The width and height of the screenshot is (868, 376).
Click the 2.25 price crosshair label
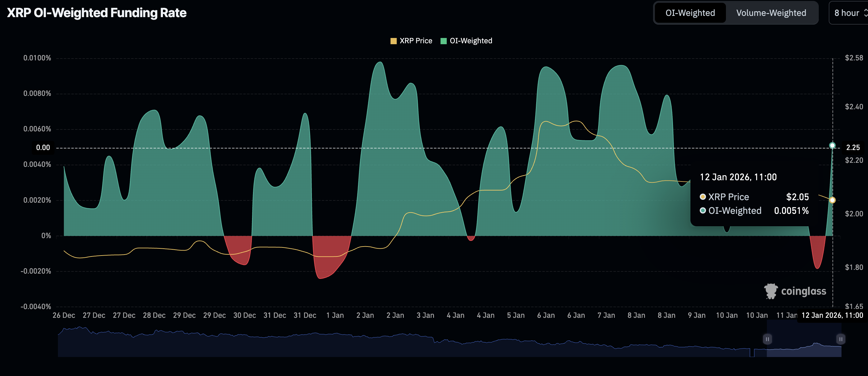852,148
